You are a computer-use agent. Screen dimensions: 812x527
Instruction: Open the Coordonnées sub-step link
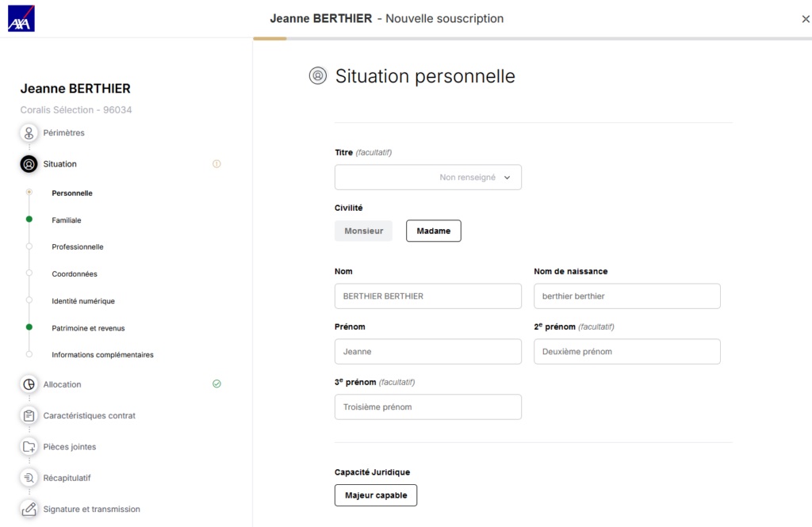[x=75, y=274]
